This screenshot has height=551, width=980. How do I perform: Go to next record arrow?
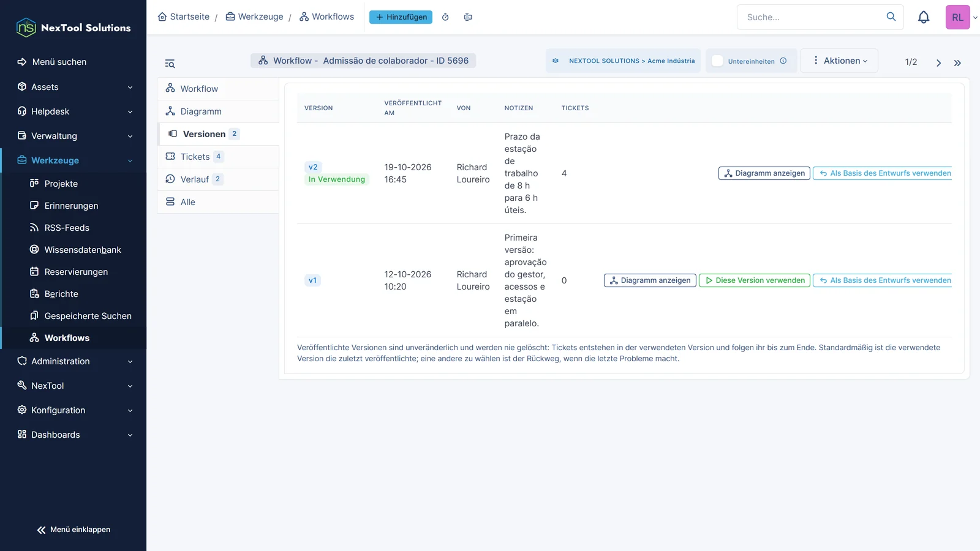(x=938, y=62)
